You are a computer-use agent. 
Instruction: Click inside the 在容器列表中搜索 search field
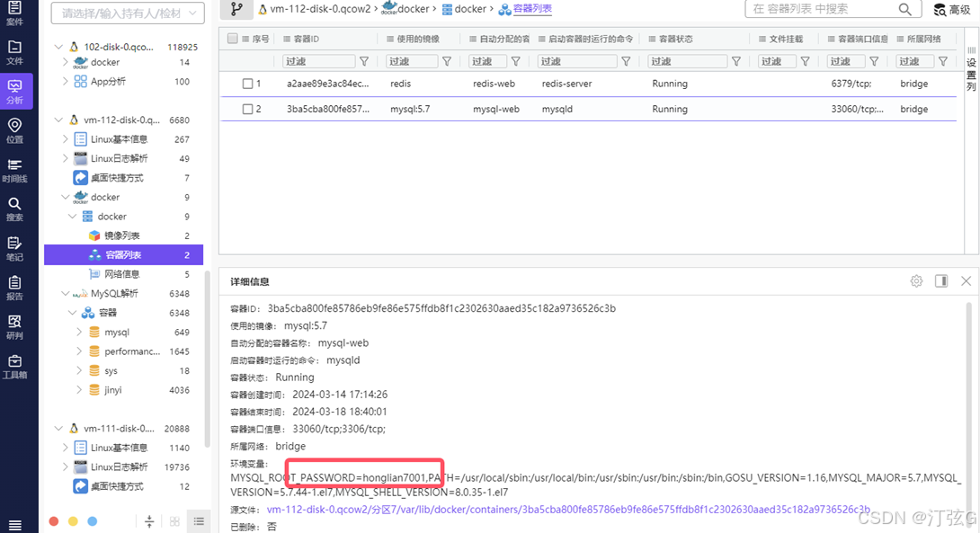824,9
